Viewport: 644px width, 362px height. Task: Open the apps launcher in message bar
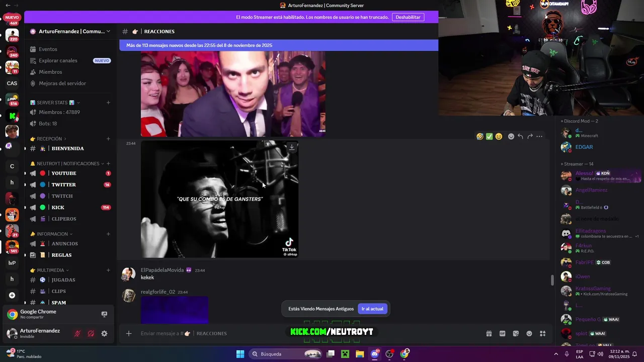pyautogui.click(x=542, y=333)
